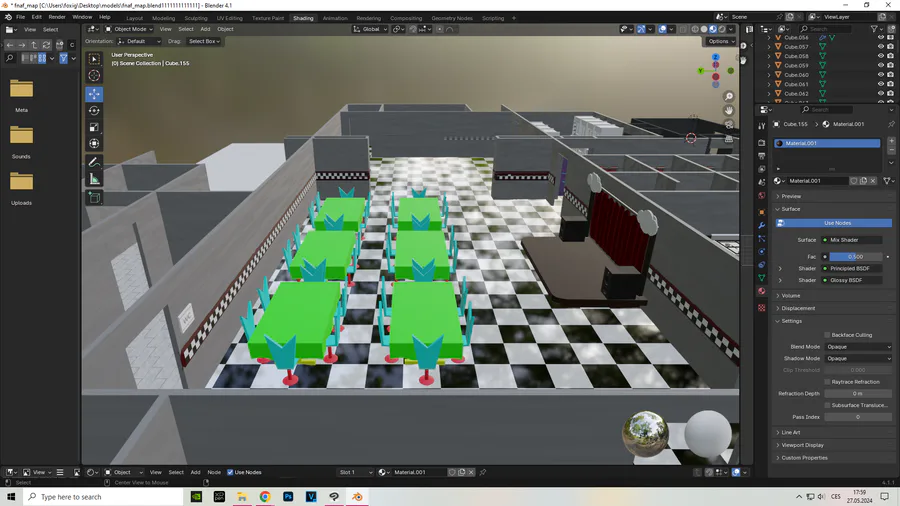Open the Object Data properties tab
Image resolution: width=900 pixels, height=506 pixels.
pyautogui.click(x=762, y=278)
